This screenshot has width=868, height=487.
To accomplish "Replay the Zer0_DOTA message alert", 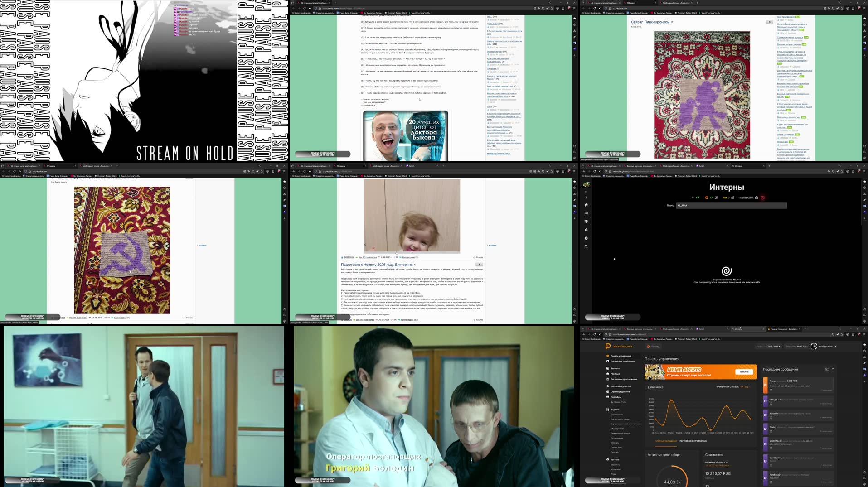I will (771, 404).
